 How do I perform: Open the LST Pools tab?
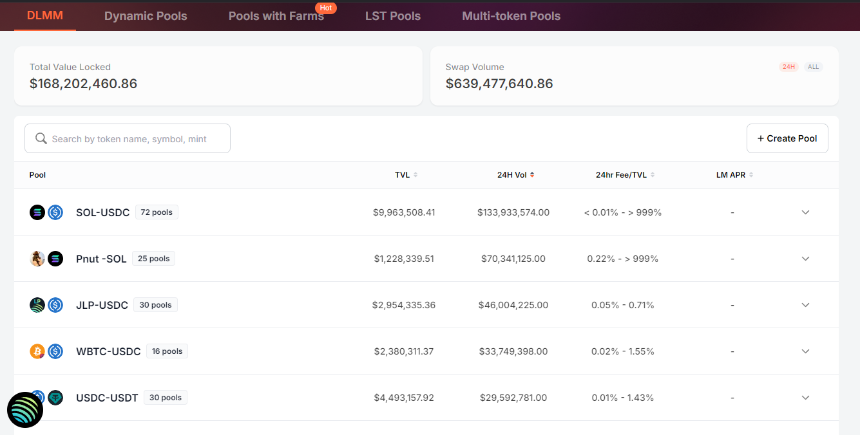click(x=393, y=16)
